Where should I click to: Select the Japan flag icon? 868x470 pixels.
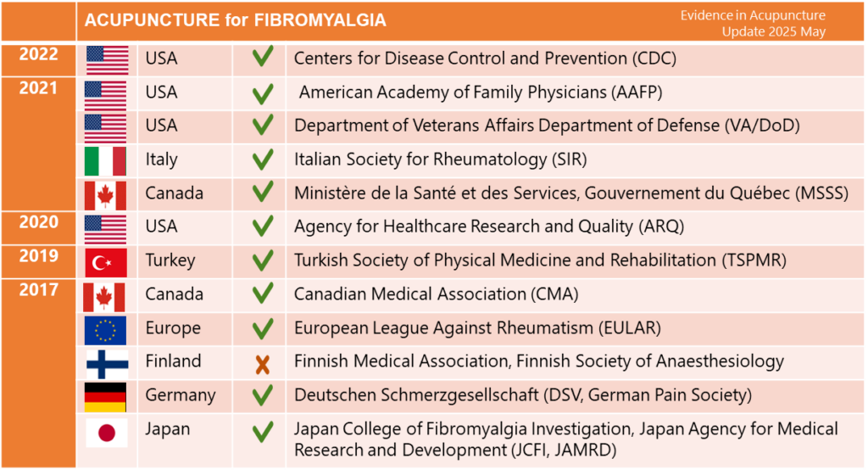pos(107,433)
